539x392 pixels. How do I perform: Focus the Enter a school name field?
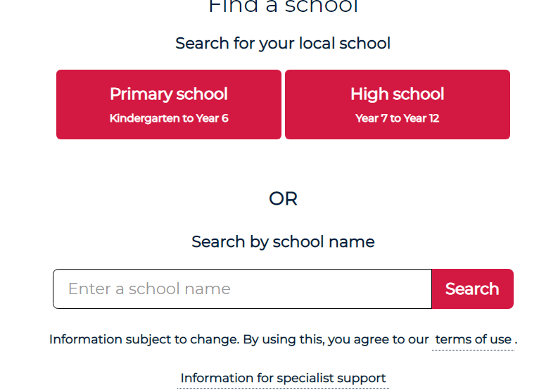point(242,289)
